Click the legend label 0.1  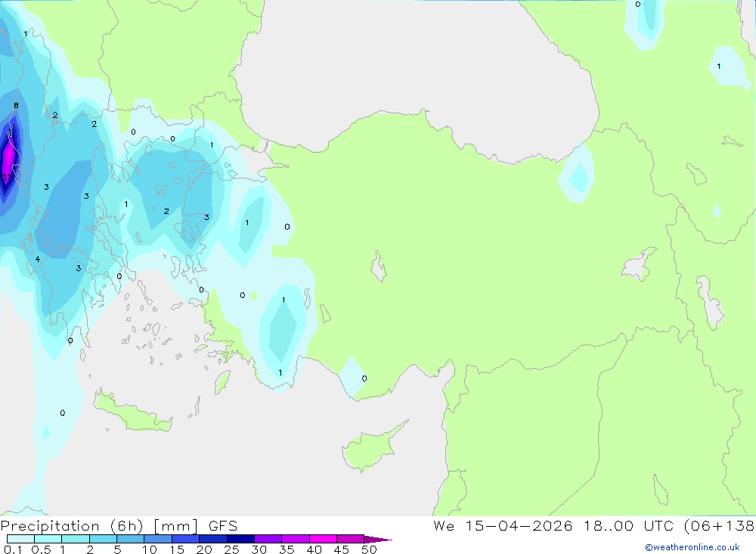[13, 549]
